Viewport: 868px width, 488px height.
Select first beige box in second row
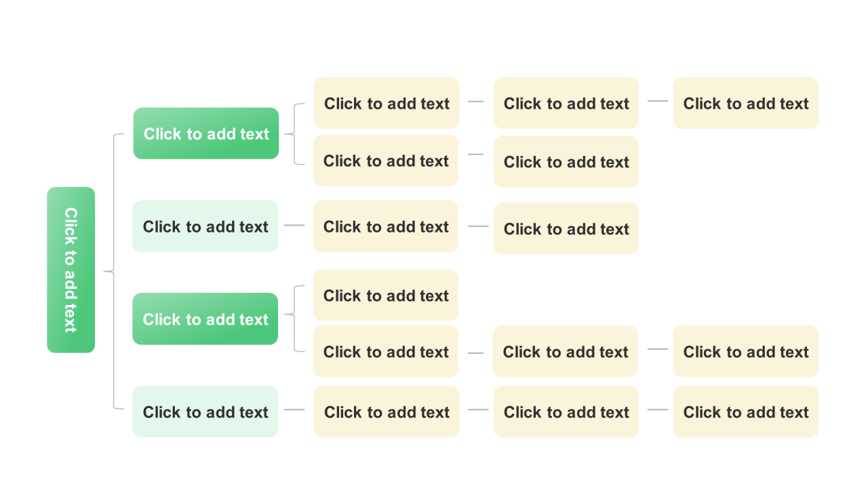[x=386, y=161]
